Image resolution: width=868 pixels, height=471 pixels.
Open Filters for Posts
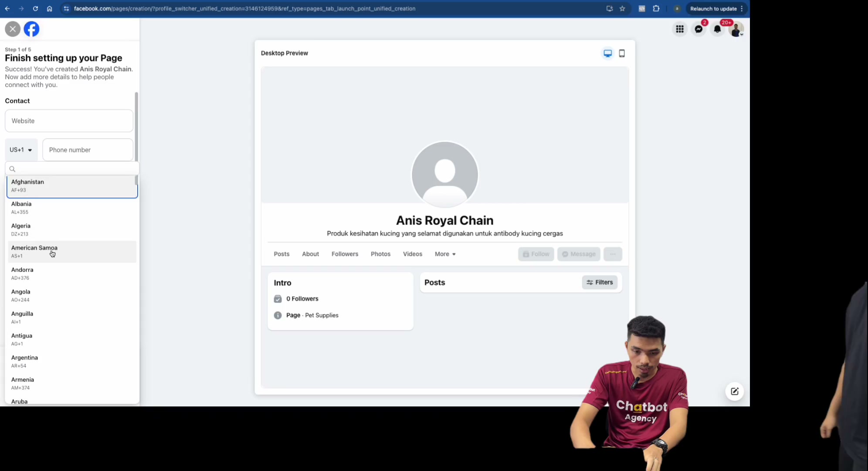600,282
